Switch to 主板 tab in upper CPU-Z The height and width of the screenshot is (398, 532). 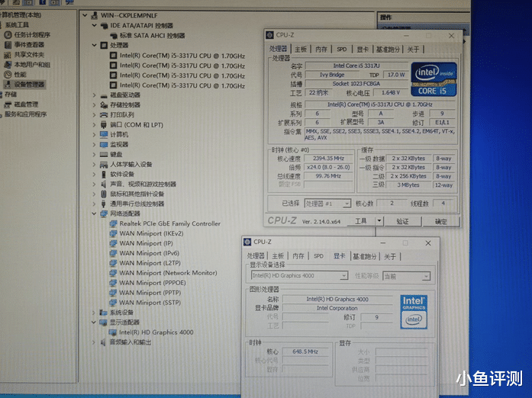(301, 50)
